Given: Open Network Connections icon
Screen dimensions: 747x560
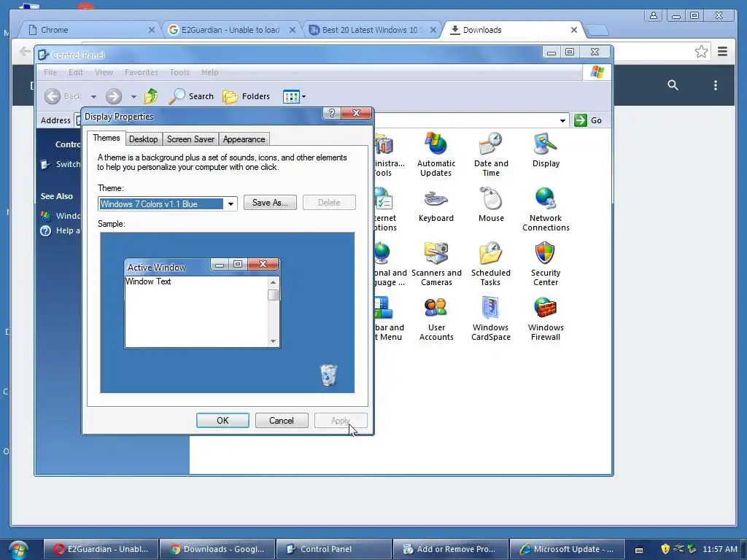Looking at the screenshot, I should point(546,209).
